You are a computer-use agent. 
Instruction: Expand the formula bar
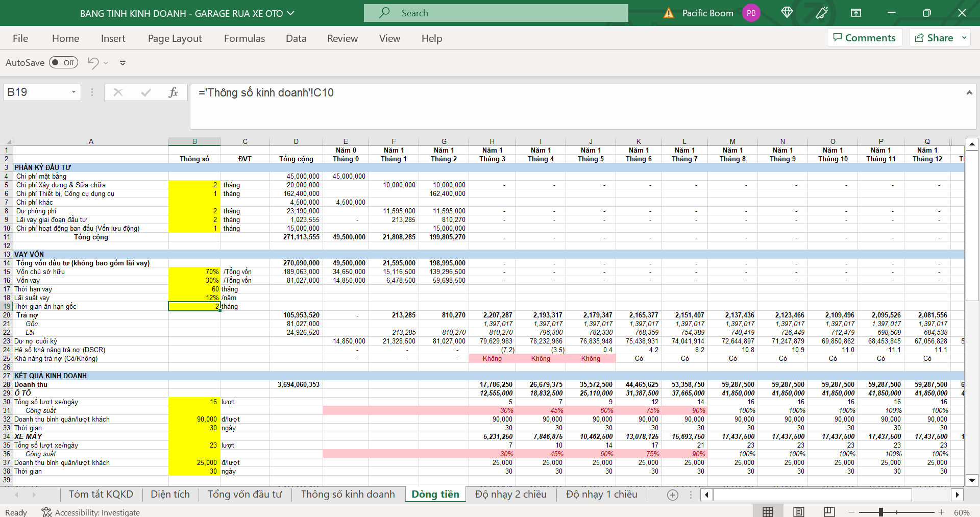[969, 92]
